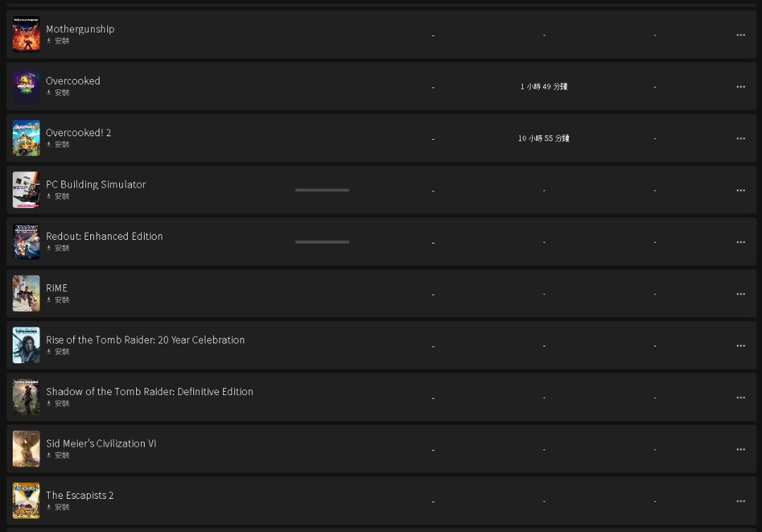This screenshot has height=532, width=762.
Task: Open the Overcooked three-dot options menu
Action: pyautogui.click(x=740, y=87)
